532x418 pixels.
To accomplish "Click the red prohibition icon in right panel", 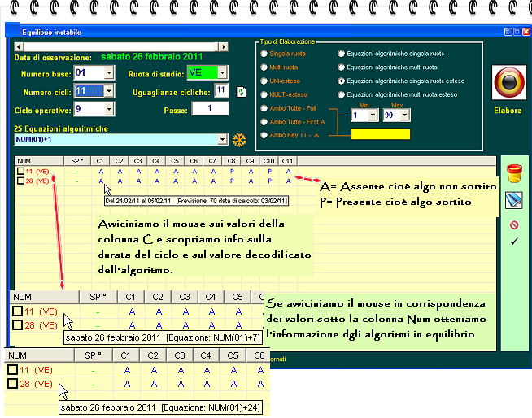I will coord(512,224).
